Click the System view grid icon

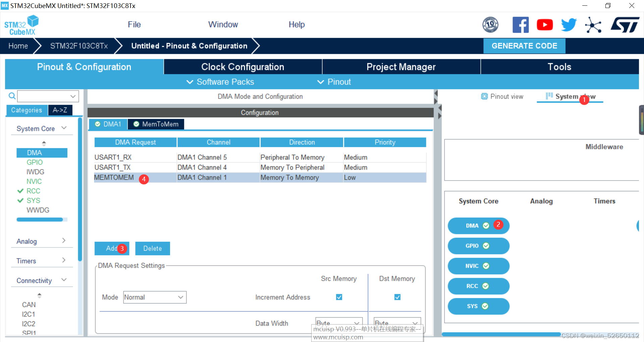pyautogui.click(x=549, y=96)
